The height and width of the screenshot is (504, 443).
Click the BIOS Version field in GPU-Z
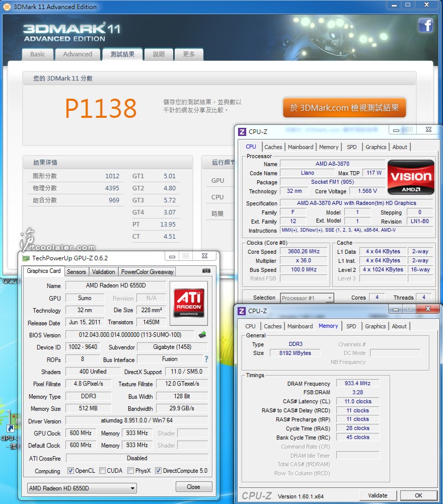[x=130, y=335]
